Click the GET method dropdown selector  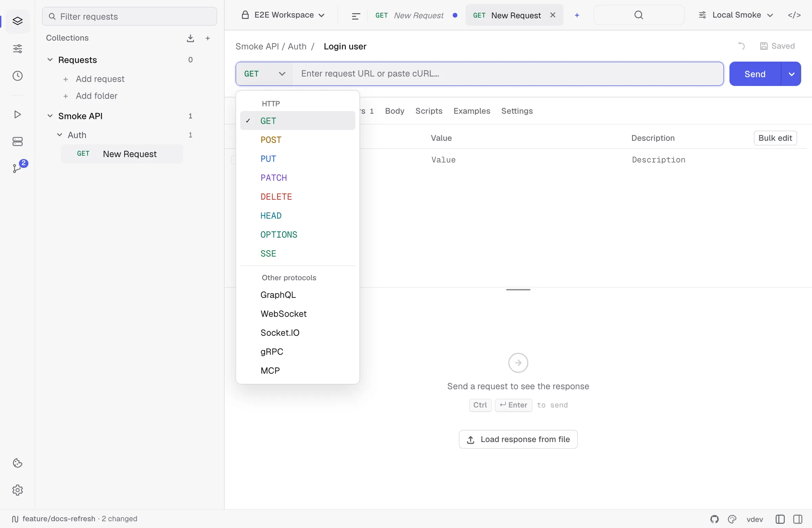tap(265, 74)
